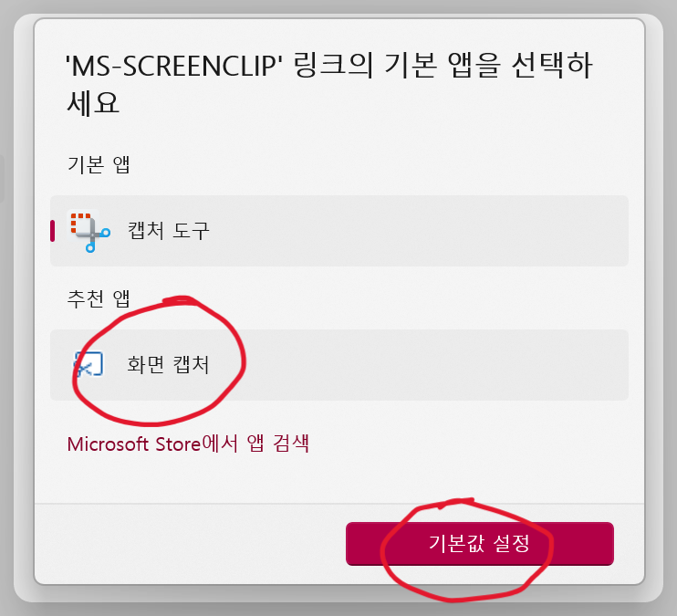This screenshot has height=616, width=677.
Task: Click the 캡처 도구 text label
Action: click(x=169, y=230)
